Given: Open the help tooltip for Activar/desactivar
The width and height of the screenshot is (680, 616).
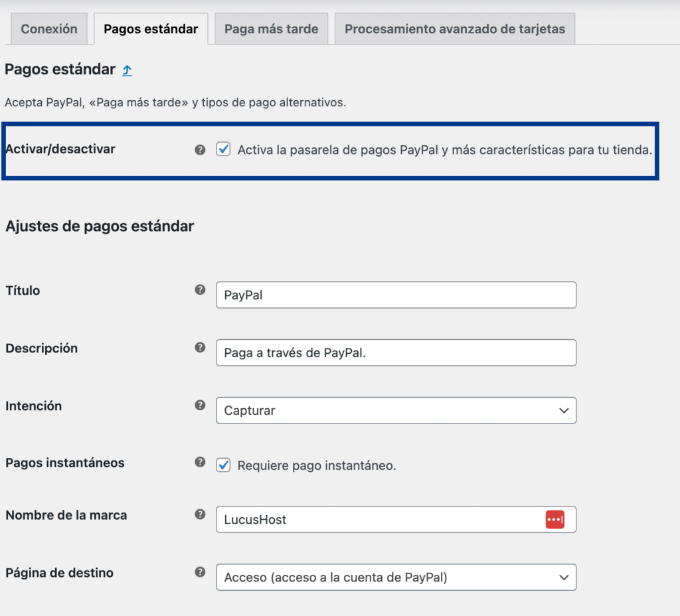Looking at the screenshot, I should click(x=200, y=150).
